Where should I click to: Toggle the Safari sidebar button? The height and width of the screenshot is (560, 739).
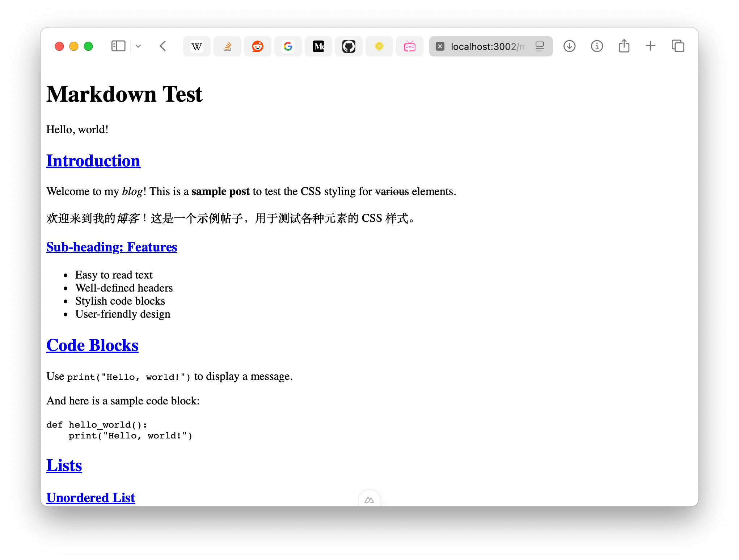[118, 46]
